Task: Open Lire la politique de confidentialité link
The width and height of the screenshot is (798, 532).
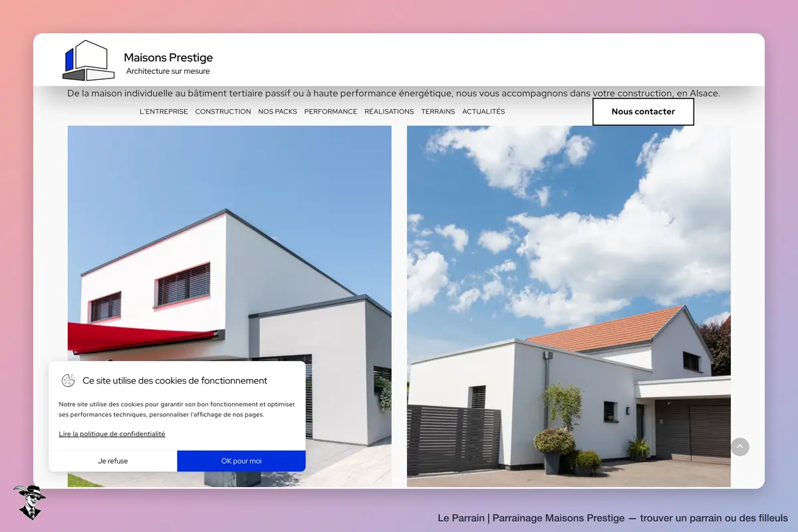Action: coord(112,434)
